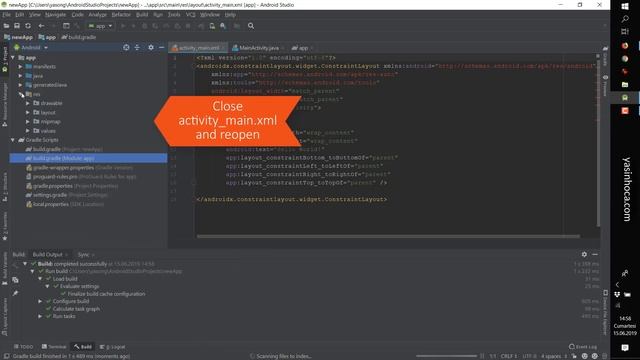Click the lock read-only icon in status bar
Screen dimensions: 640x360
coord(574,356)
